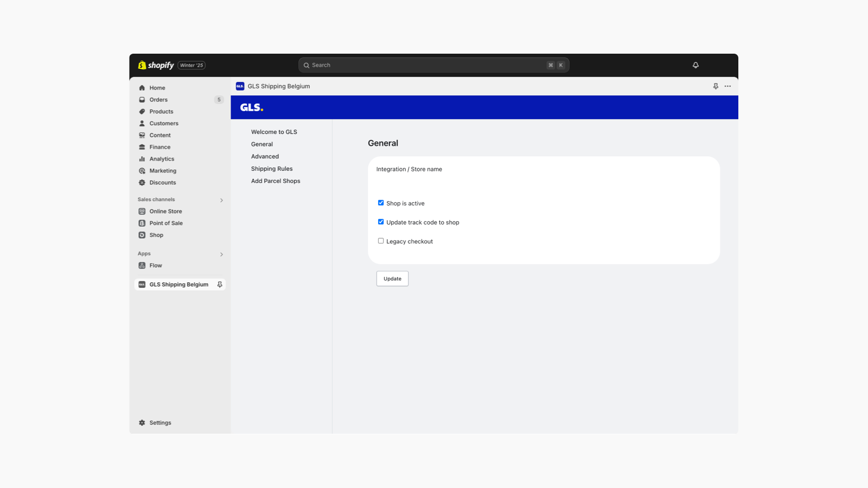Expand the Sales channels section
This screenshot has width=868, height=488.
click(221, 200)
